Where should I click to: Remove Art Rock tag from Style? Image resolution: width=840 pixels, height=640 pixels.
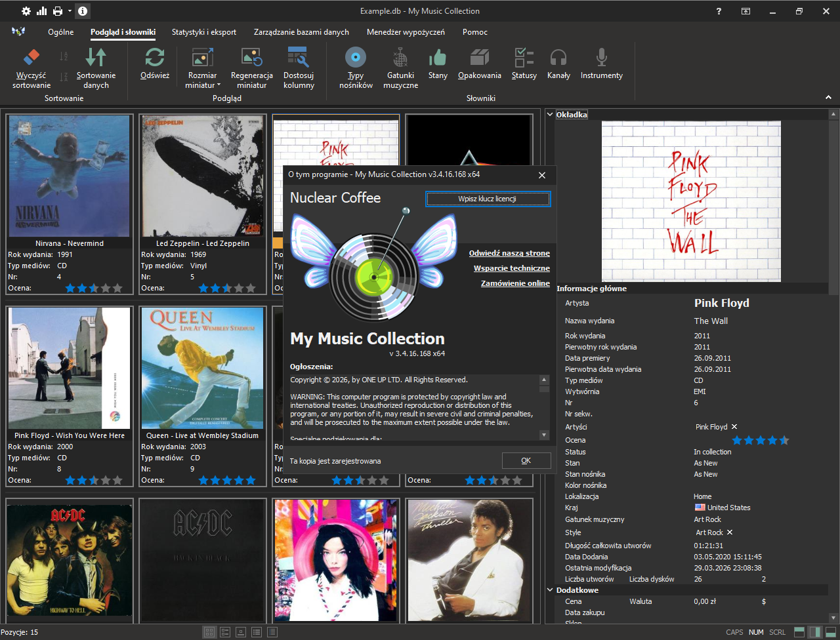730,532
